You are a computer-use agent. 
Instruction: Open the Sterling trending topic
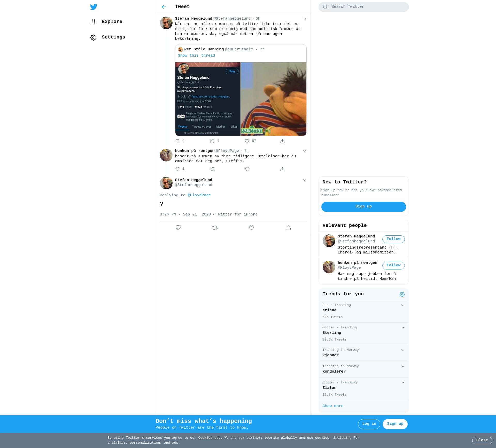[363, 334]
